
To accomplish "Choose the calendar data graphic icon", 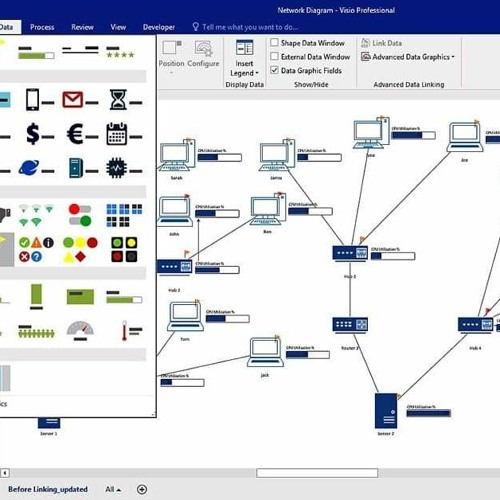I will click(x=124, y=134).
